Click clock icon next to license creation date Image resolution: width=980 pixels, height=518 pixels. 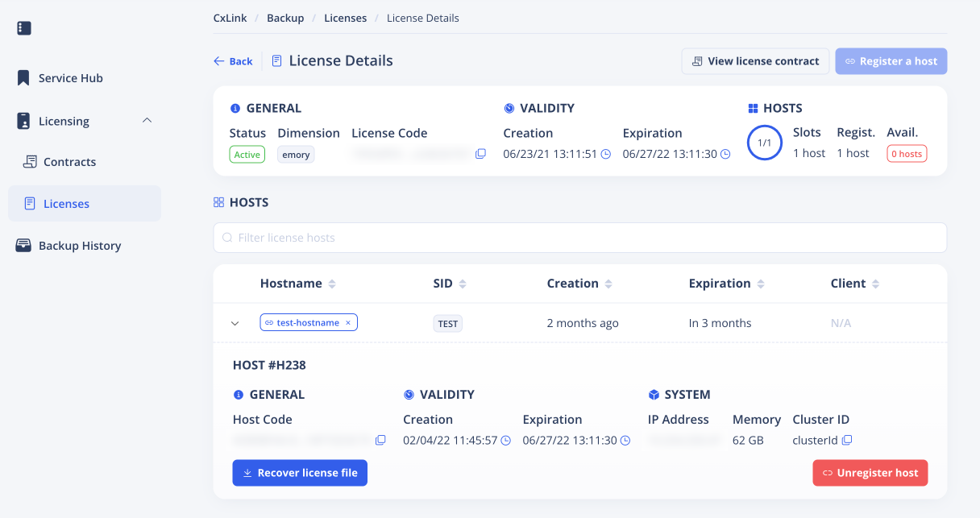click(x=606, y=154)
